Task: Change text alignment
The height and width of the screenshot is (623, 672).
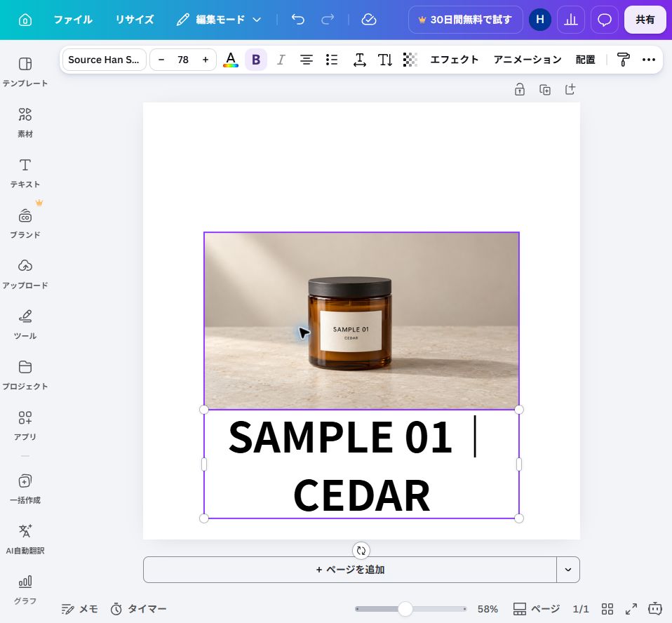Action: (x=306, y=60)
